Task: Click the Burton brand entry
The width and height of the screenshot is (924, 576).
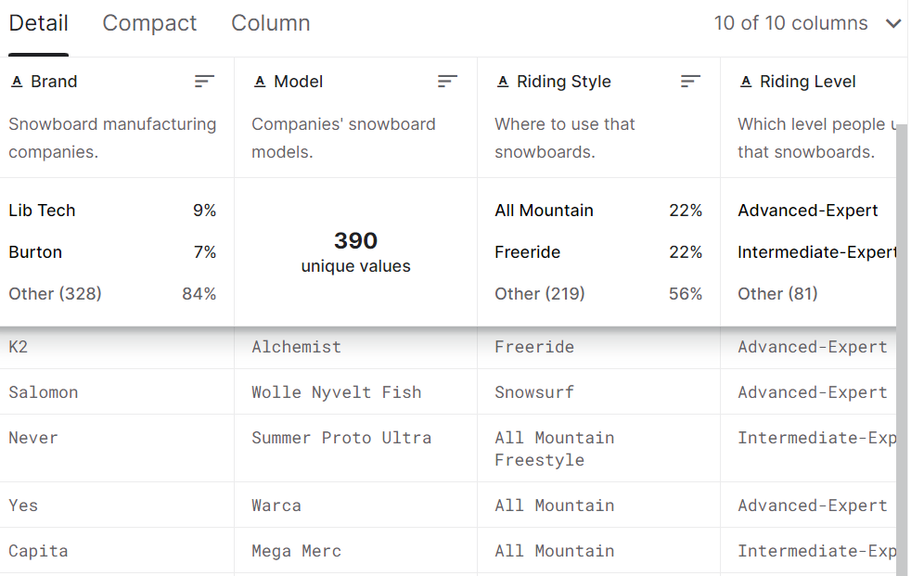Action: tap(35, 252)
